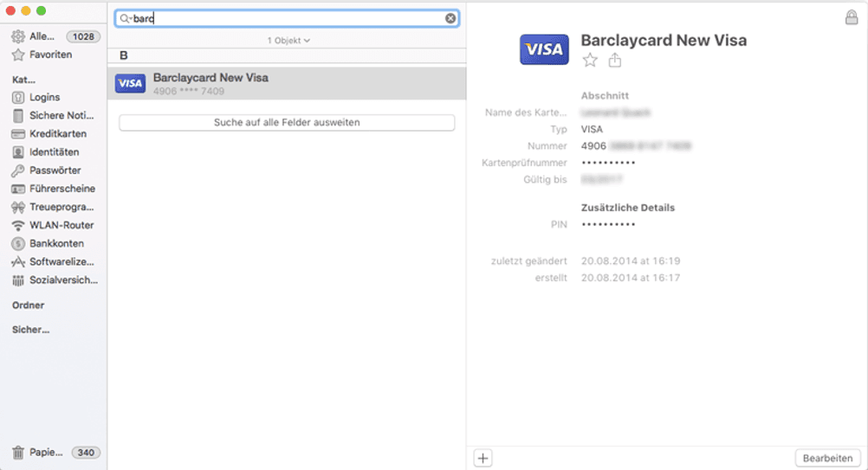This screenshot has height=470, width=868.
Task: Reveal the PIN hidden dots
Action: [608, 224]
